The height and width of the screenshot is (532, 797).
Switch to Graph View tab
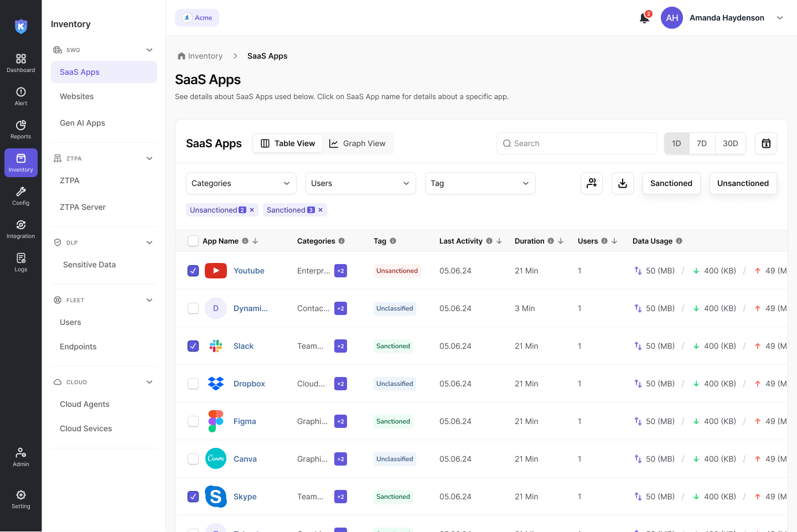pyautogui.click(x=358, y=143)
